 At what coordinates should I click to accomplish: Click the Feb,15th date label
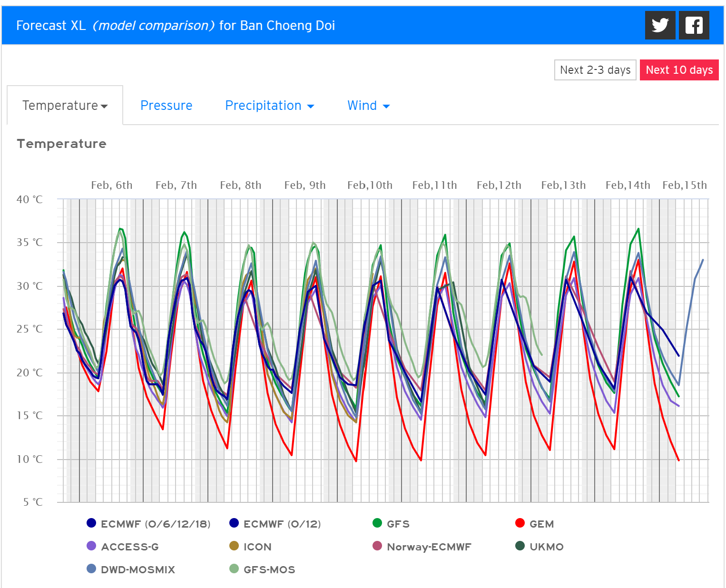pyautogui.click(x=685, y=186)
